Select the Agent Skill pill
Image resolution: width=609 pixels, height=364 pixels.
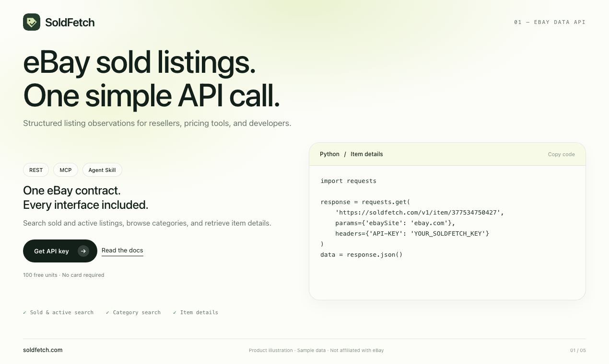(x=102, y=170)
